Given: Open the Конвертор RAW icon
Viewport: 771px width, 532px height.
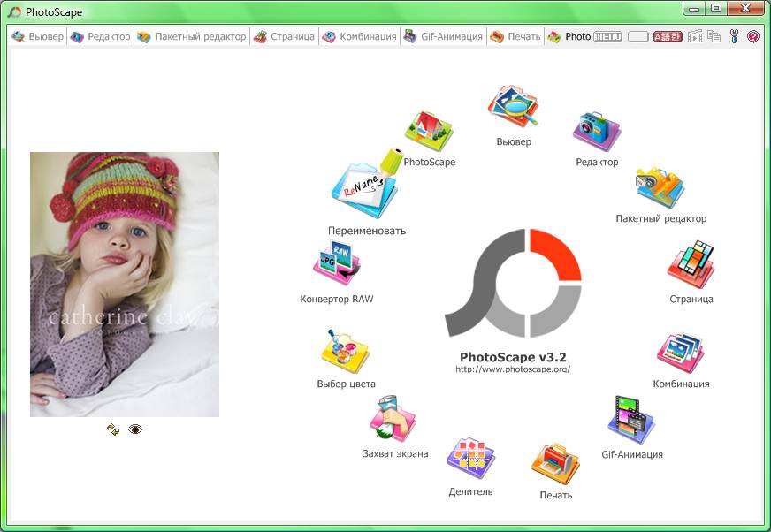Looking at the screenshot, I should (336, 263).
